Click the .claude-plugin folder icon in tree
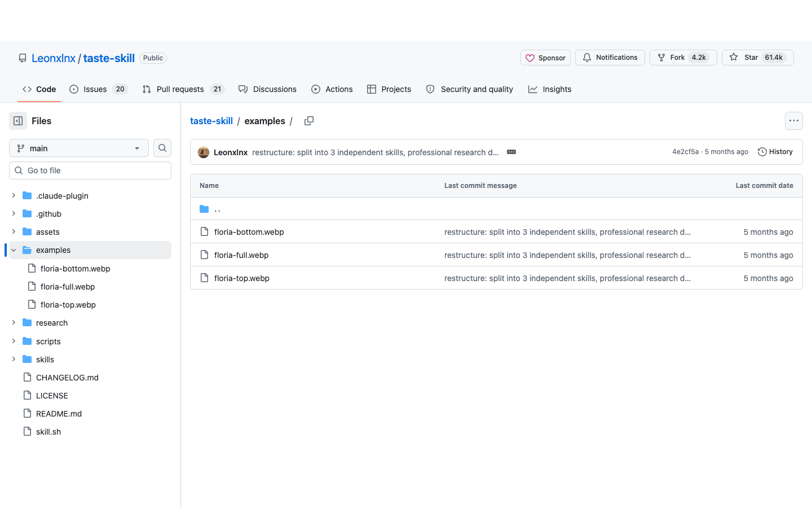812x508 pixels. coord(27,195)
